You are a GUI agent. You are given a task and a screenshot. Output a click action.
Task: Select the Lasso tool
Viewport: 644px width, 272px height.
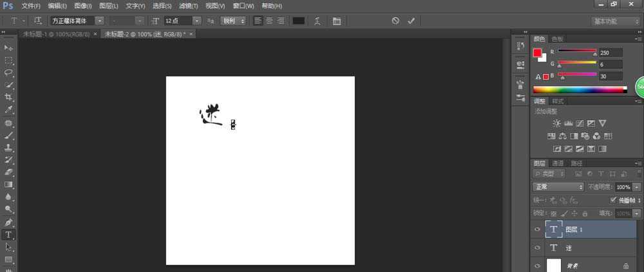(9, 73)
